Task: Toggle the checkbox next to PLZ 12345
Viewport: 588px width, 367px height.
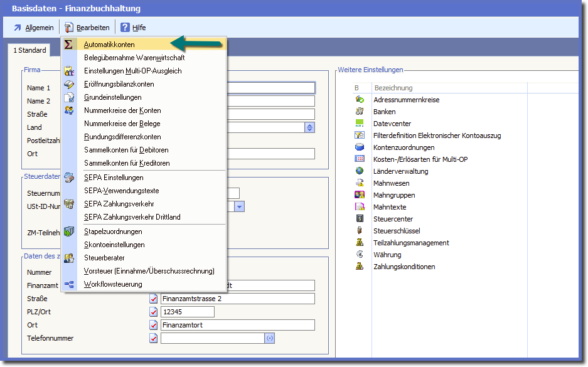Action: click(154, 312)
